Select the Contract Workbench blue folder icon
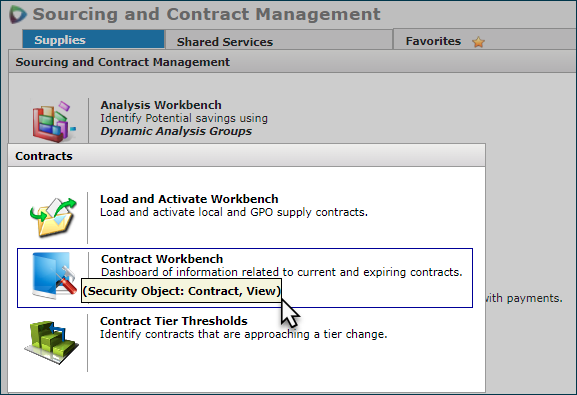The height and width of the screenshot is (395, 577). pos(54,275)
